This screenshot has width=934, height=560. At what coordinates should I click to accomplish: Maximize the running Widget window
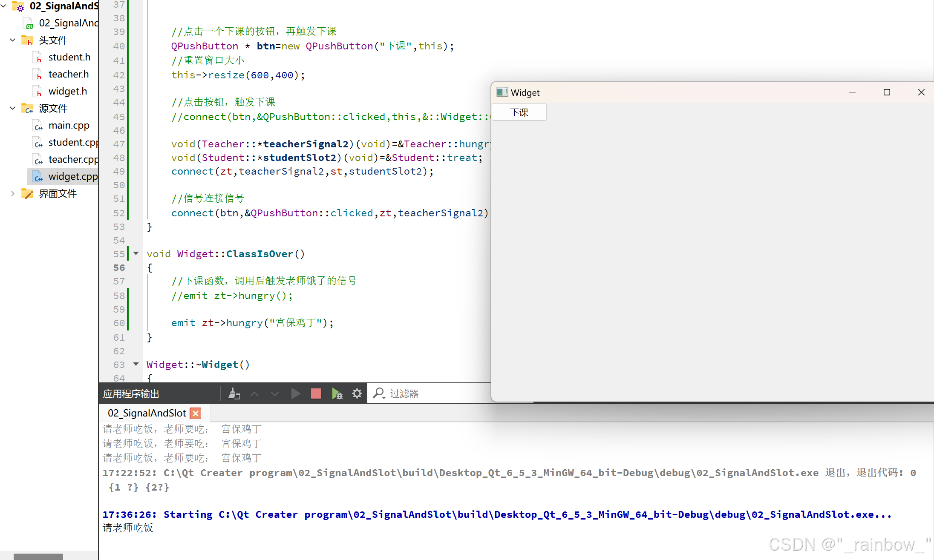pos(887,92)
